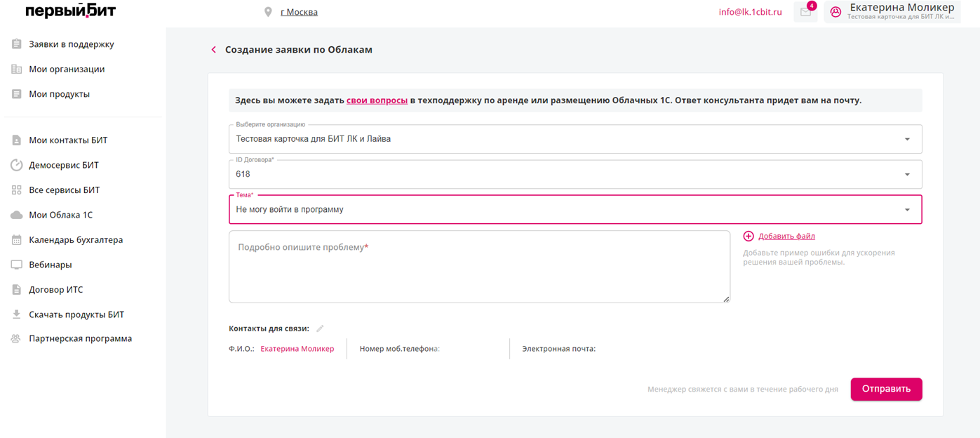Expand the Тема dropdown arrow
The image size is (980, 438).
[907, 209]
